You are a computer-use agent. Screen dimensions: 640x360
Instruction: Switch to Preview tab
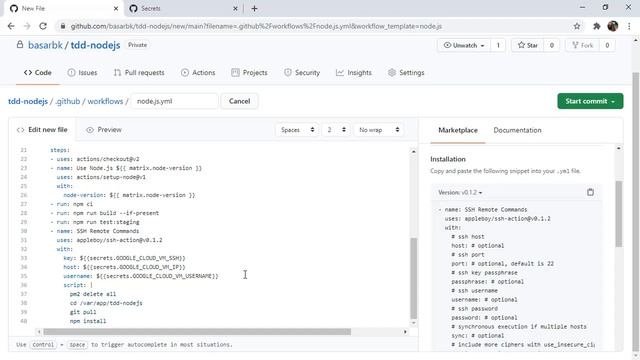104,130
